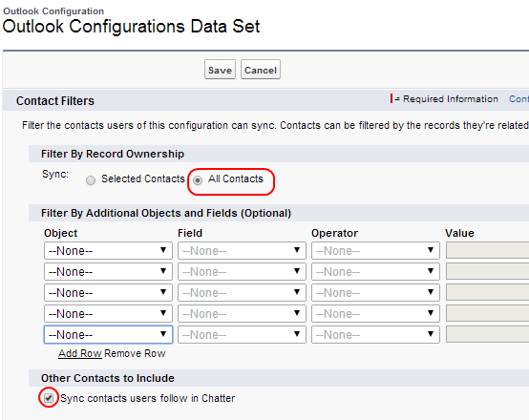The image size is (529, 420).
Task: Open the fifth row Object dropdown
Action: [108, 334]
